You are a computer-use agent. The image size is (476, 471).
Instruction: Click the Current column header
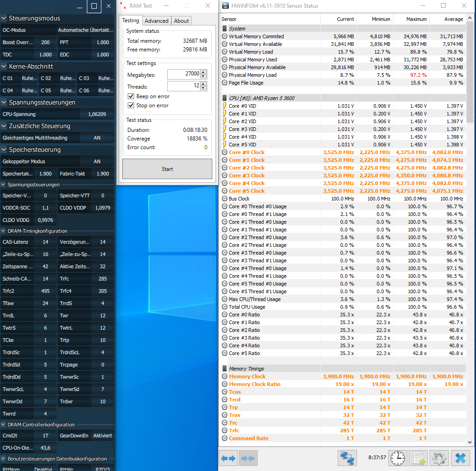point(338,19)
